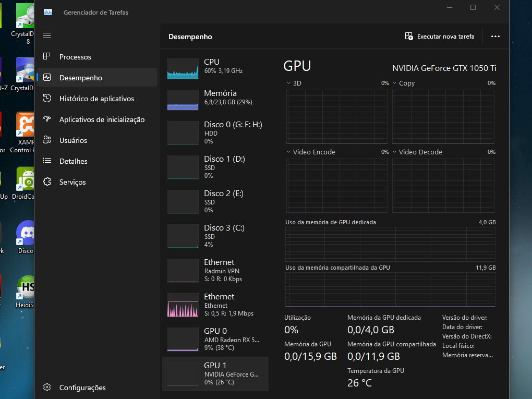Click the Processos sidebar icon

point(47,56)
